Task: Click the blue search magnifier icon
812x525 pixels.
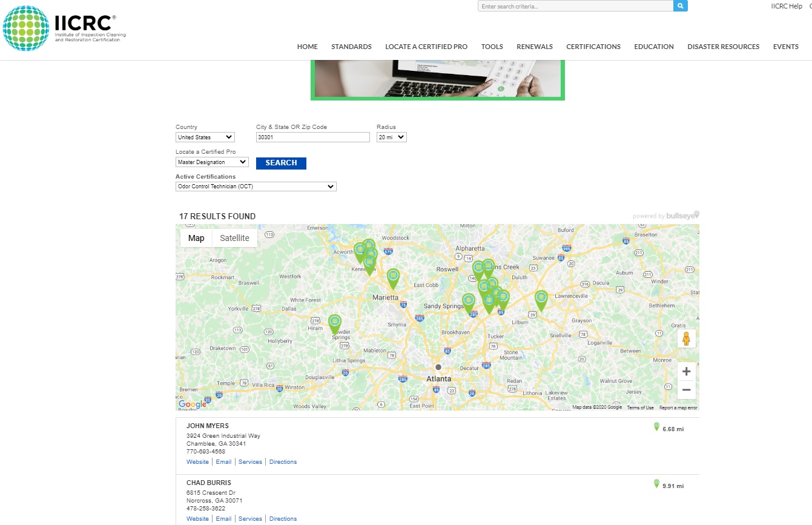Action: pyautogui.click(x=680, y=6)
